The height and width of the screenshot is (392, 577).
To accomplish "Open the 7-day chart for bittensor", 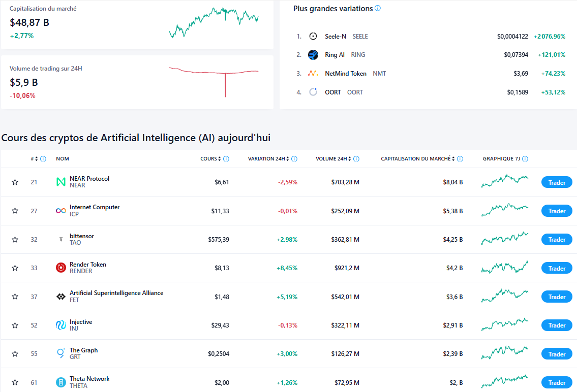I will pos(504,238).
